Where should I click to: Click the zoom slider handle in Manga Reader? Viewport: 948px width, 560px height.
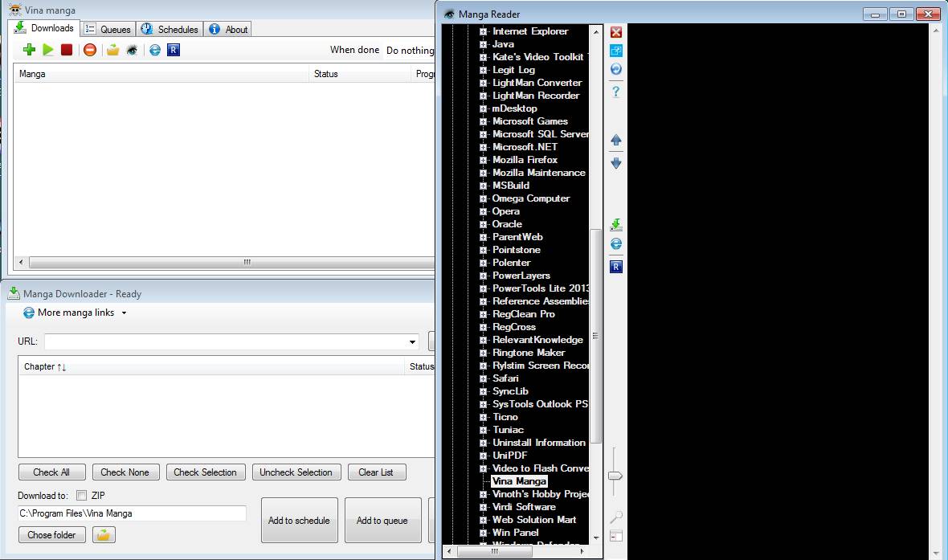615,476
